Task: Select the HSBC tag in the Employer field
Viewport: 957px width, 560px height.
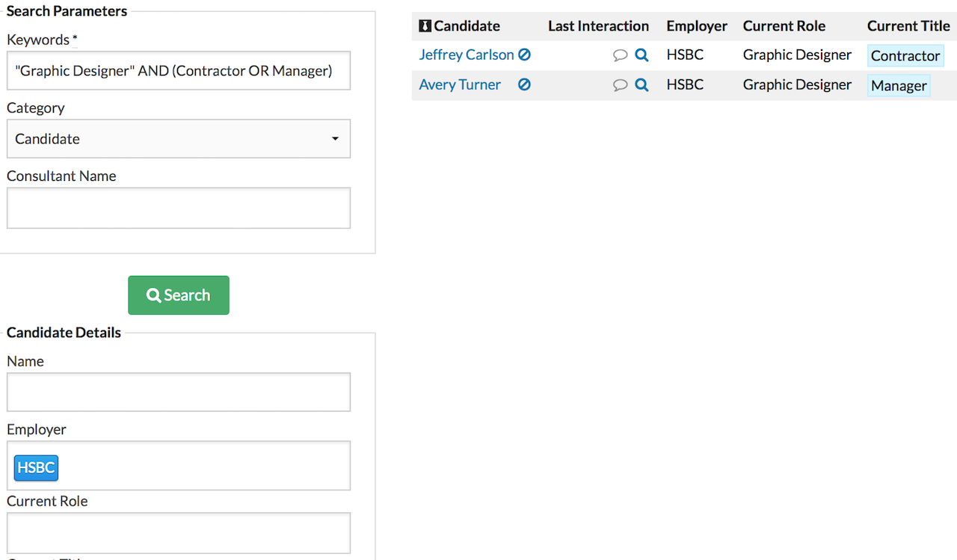Action: point(36,467)
